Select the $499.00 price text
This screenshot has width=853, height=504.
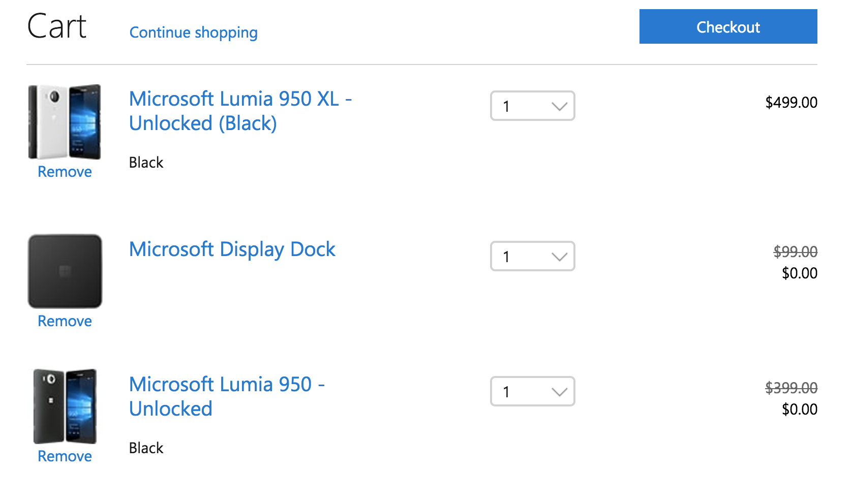791,103
